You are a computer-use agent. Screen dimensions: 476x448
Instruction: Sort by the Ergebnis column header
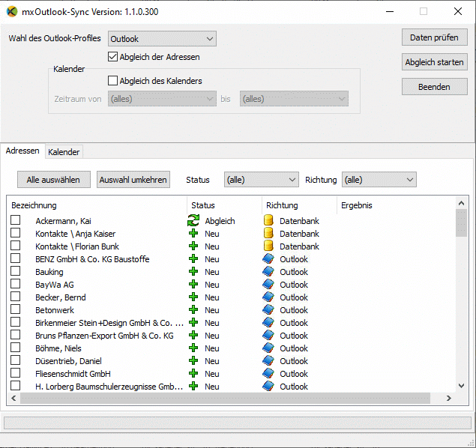tap(396, 205)
